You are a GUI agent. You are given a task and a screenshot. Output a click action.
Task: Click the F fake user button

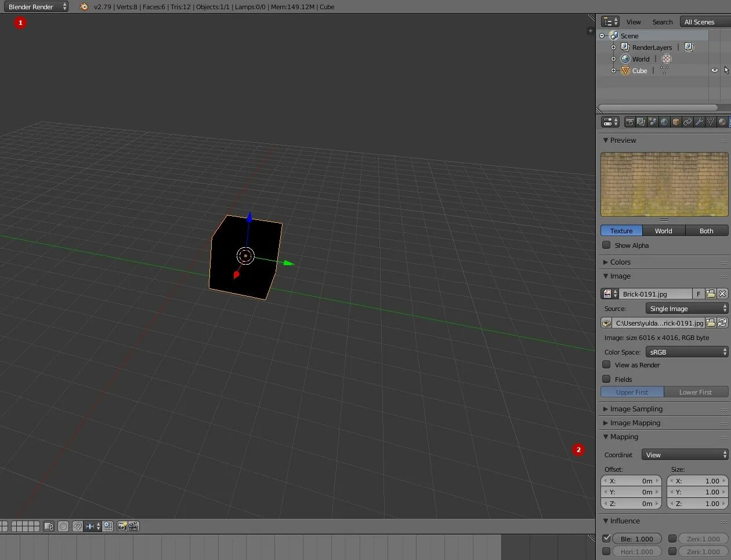click(699, 294)
